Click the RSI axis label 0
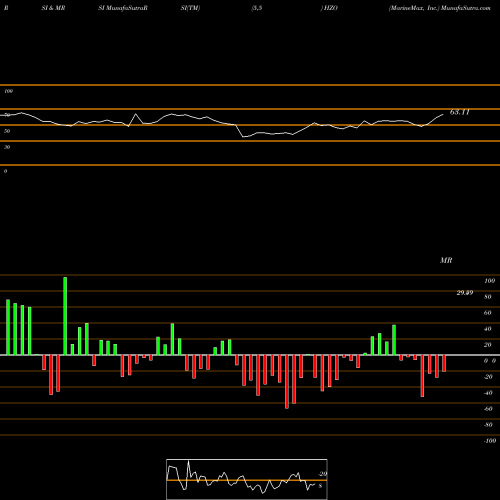The image size is (500, 500). click(5, 171)
